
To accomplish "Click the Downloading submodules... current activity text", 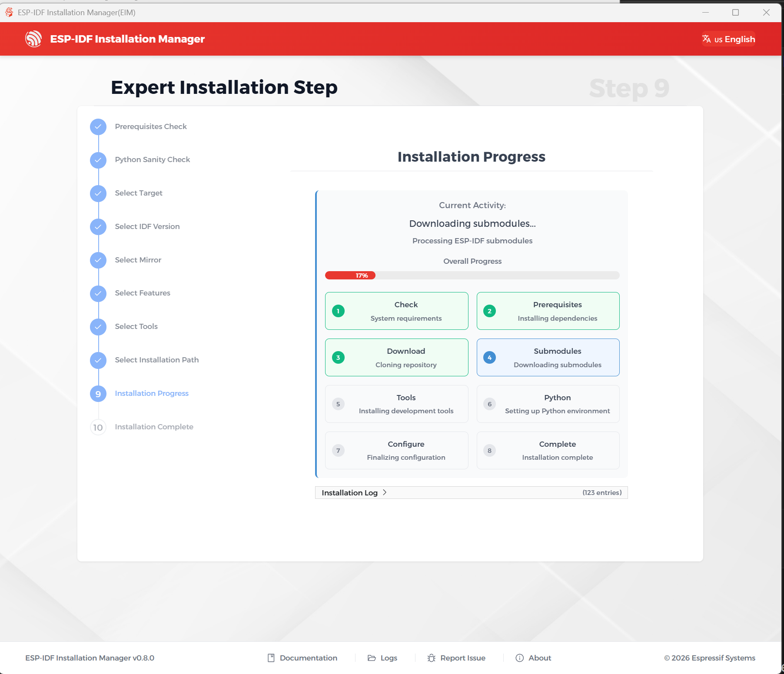I will 472,223.
